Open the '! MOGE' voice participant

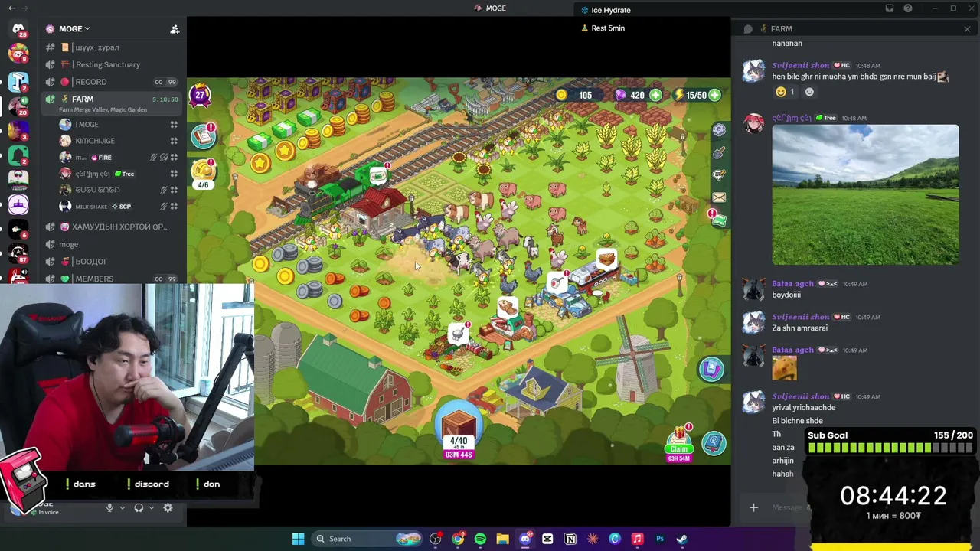119,125
